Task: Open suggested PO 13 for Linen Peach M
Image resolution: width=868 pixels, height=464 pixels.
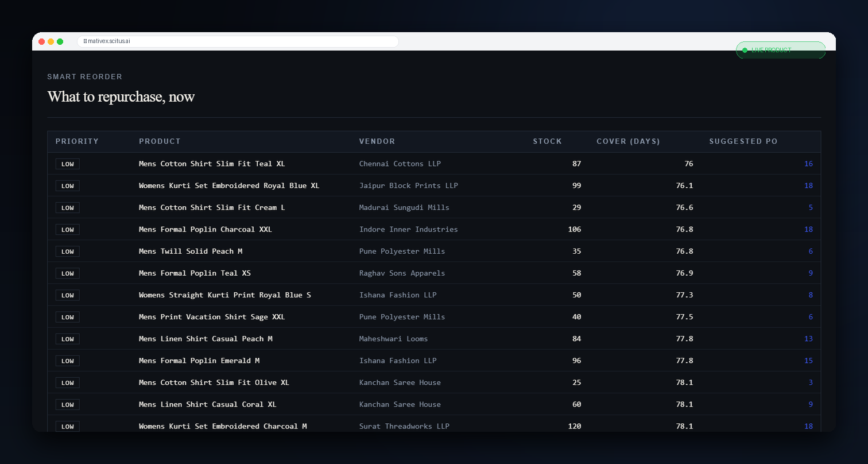Action: pos(808,338)
